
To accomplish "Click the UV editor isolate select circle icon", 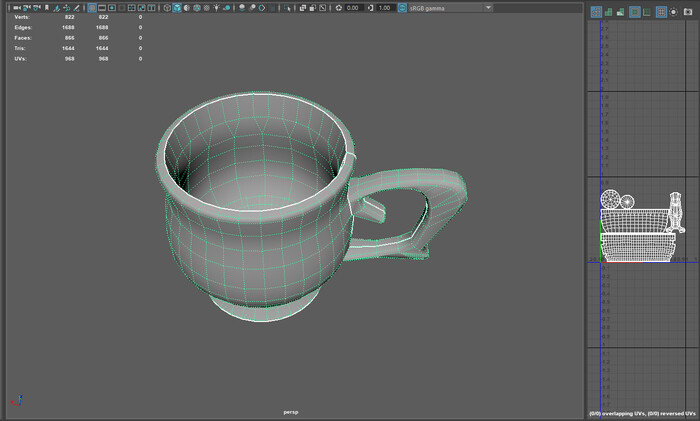I will 673,12.
